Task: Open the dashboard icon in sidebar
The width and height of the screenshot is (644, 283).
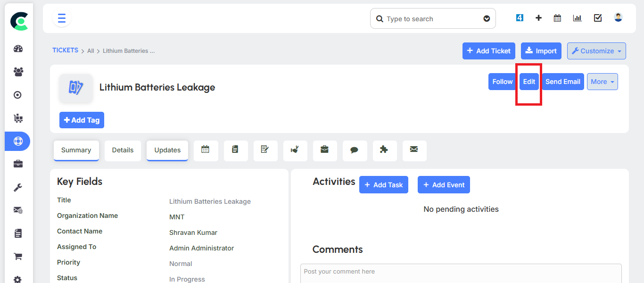Action: point(18,49)
